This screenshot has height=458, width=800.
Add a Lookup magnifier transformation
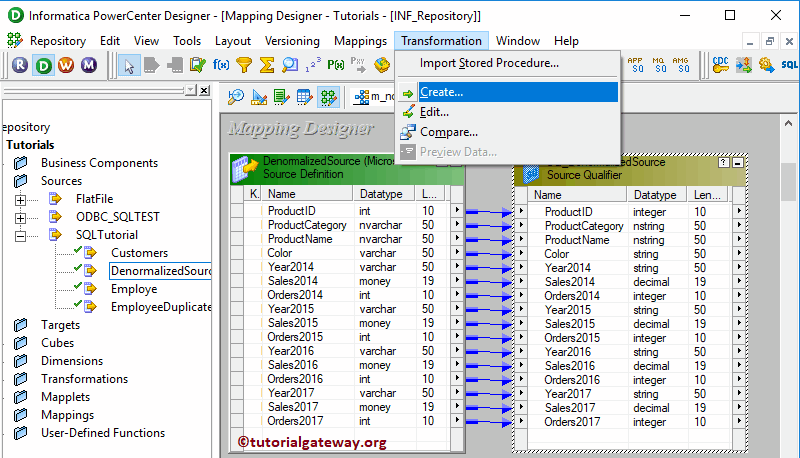coord(290,65)
